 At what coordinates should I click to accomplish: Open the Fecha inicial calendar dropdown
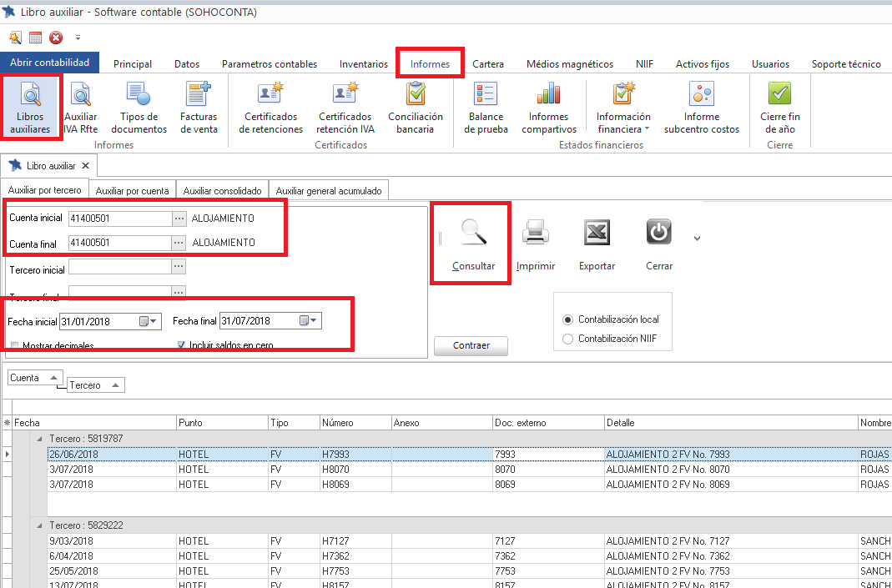click(x=148, y=321)
